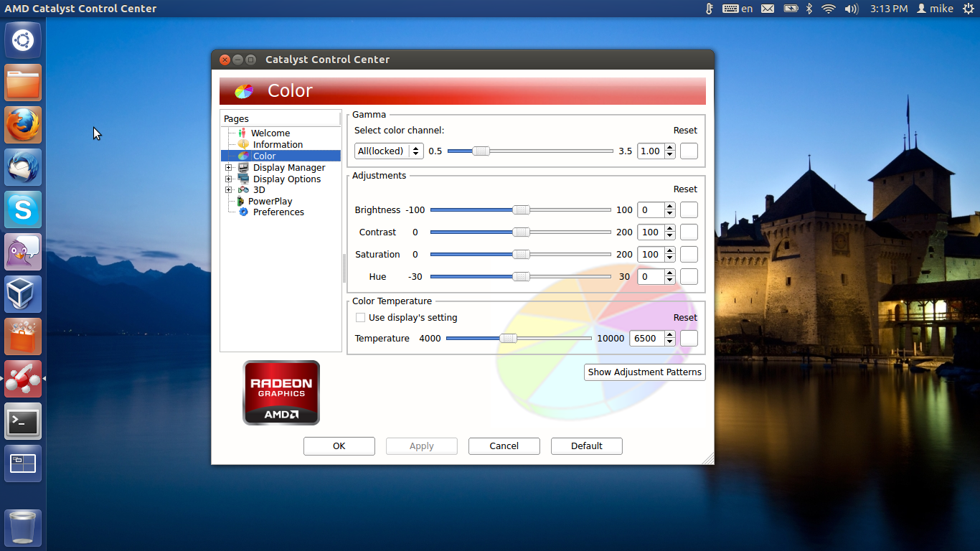Image resolution: width=980 pixels, height=551 pixels.
Task: Click the Saturation reset button
Action: pyautogui.click(x=689, y=255)
